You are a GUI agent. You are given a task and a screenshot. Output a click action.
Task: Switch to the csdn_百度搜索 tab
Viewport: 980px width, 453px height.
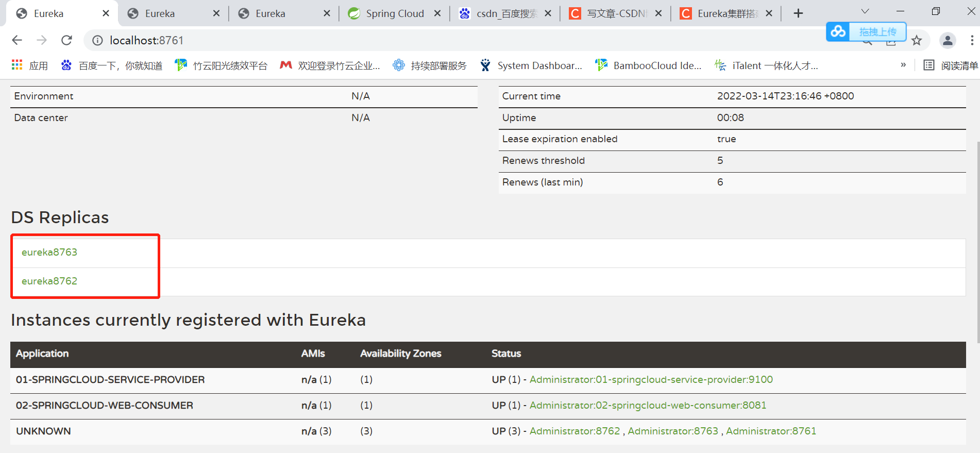click(505, 13)
